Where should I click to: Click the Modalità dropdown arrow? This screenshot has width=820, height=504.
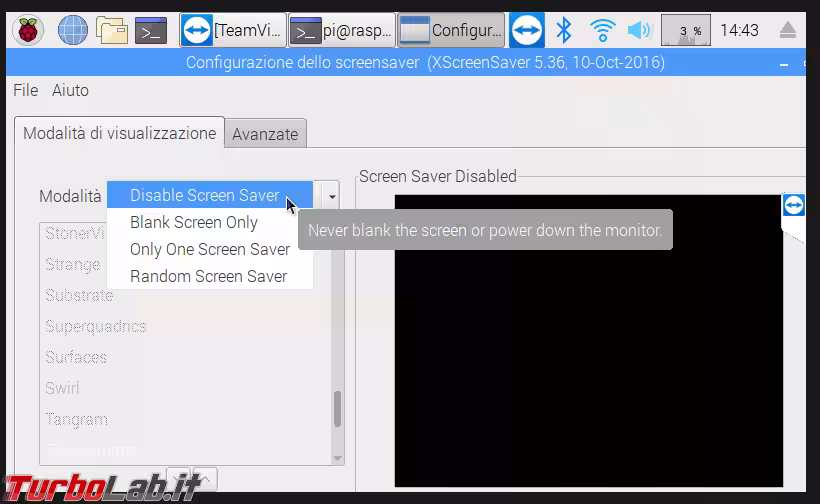pyautogui.click(x=332, y=197)
